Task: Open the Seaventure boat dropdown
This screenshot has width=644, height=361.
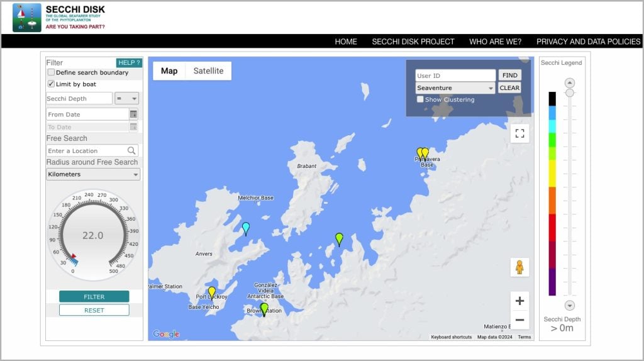Action: coord(455,88)
